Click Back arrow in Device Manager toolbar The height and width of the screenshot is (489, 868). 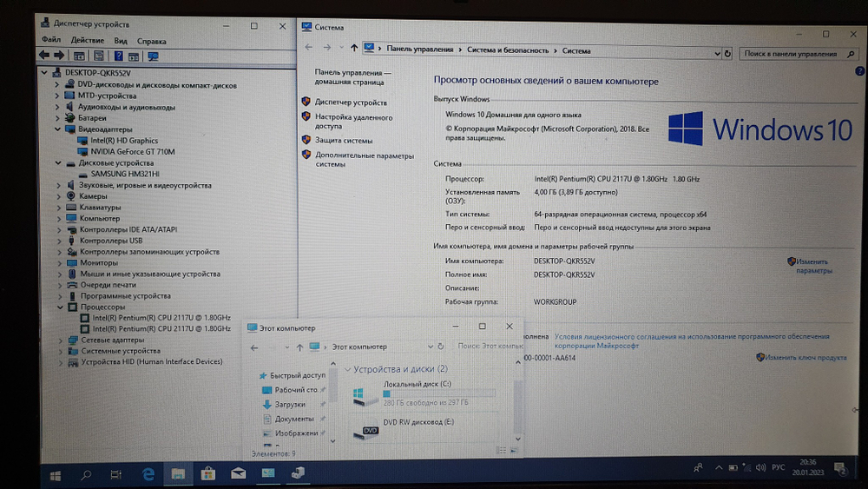44,56
